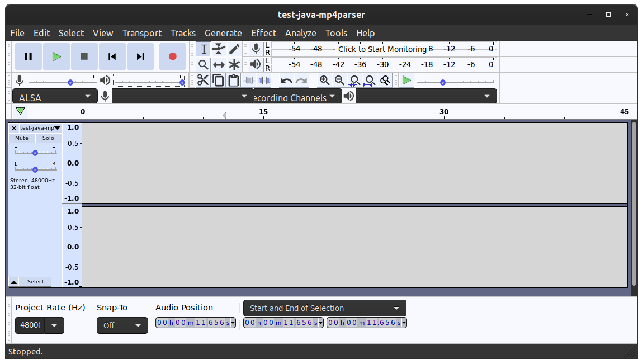Undo the last action
Image resolution: width=643 pixels, height=364 pixels.
coord(286,81)
